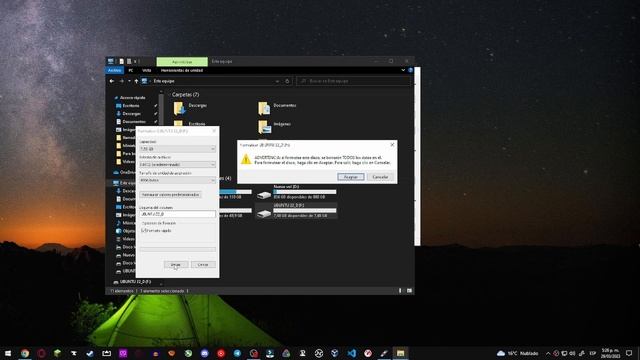Start formatting with the Iniciar button
The width and height of the screenshot is (640, 360).
pyautogui.click(x=176, y=264)
